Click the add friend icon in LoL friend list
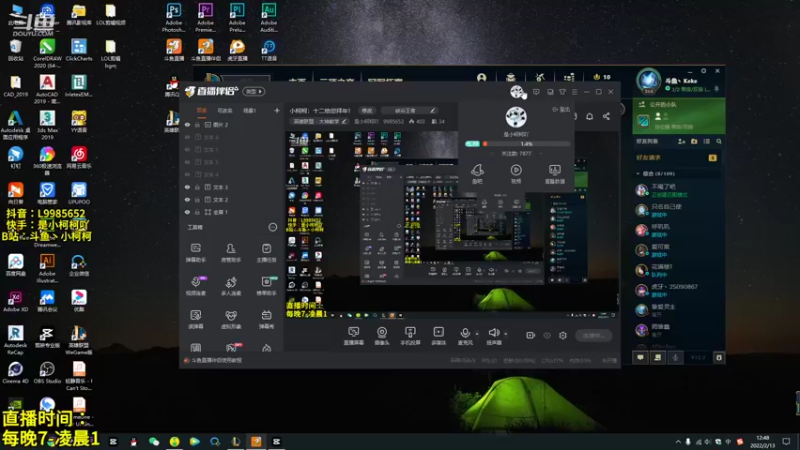This screenshot has height=450, width=800. coord(681,141)
